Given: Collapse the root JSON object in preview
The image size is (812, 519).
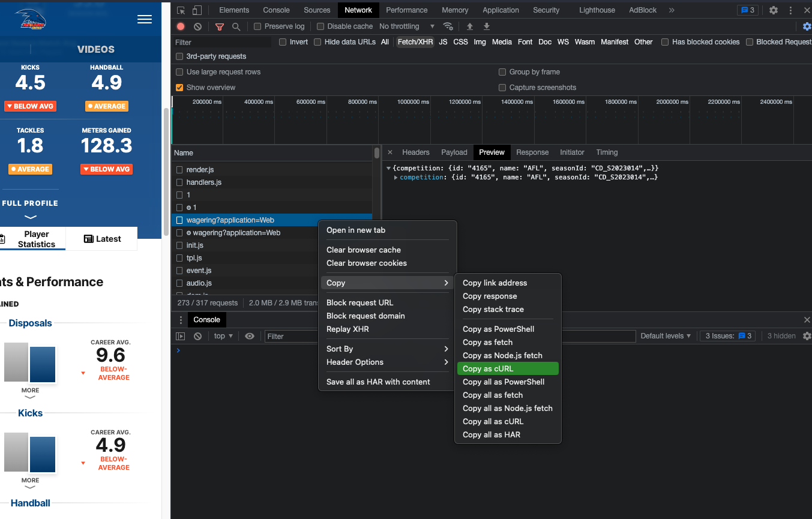Looking at the screenshot, I should tap(389, 169).
